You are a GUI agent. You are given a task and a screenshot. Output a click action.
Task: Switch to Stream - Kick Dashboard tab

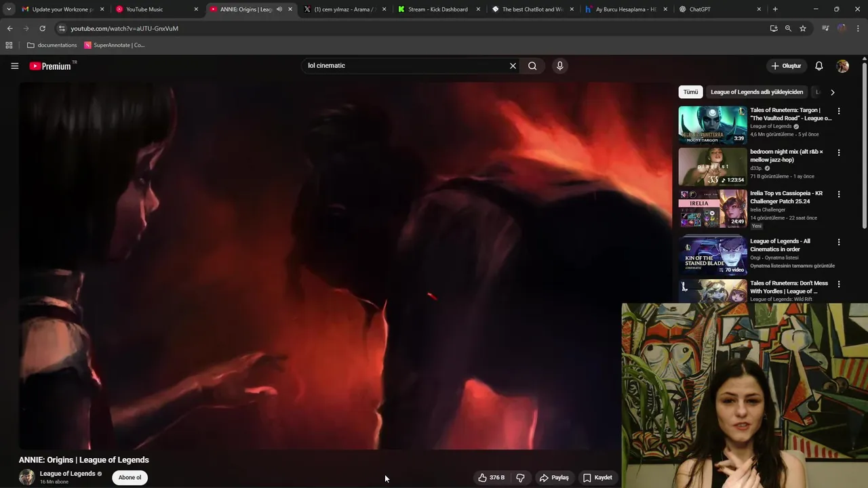click(x=438, y=9)
